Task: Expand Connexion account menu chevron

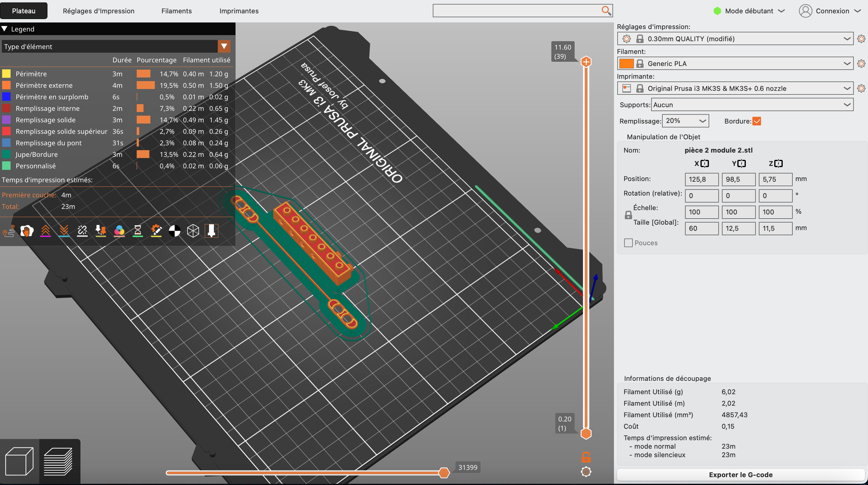Action: 857,11
